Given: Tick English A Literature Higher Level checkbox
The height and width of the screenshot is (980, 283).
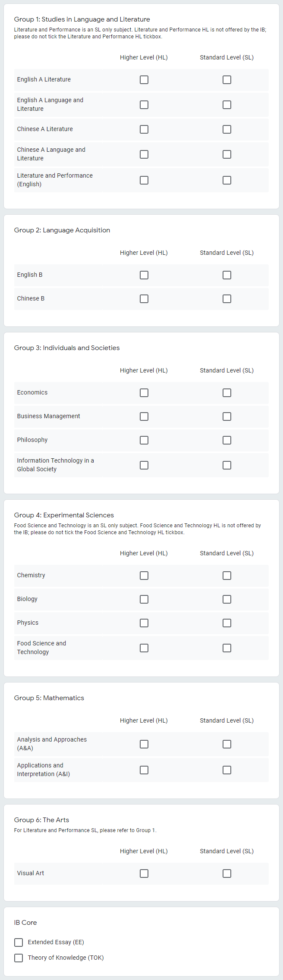Looking at the screenshot, I should (x=144, y=80).
